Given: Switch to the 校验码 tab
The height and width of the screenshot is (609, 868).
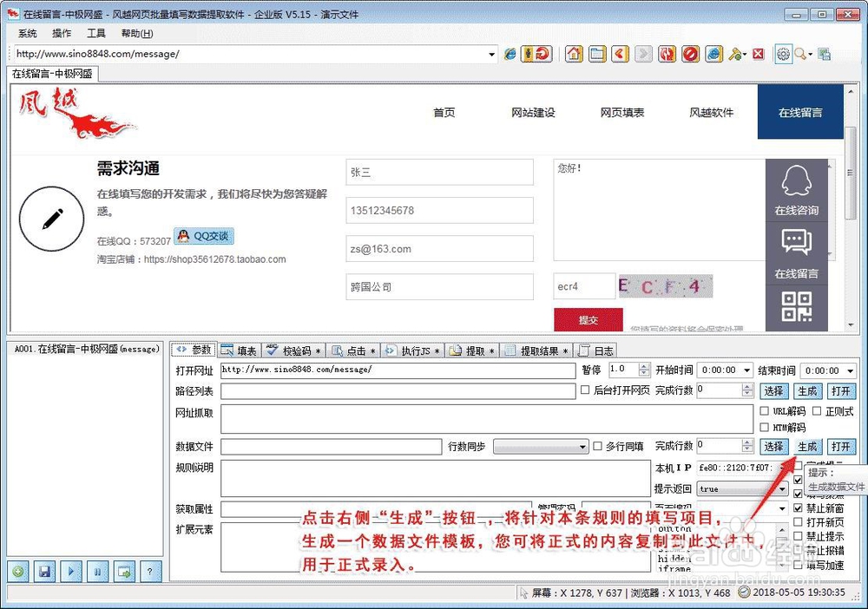Looking at the screenshot, I should pos(294,350).
